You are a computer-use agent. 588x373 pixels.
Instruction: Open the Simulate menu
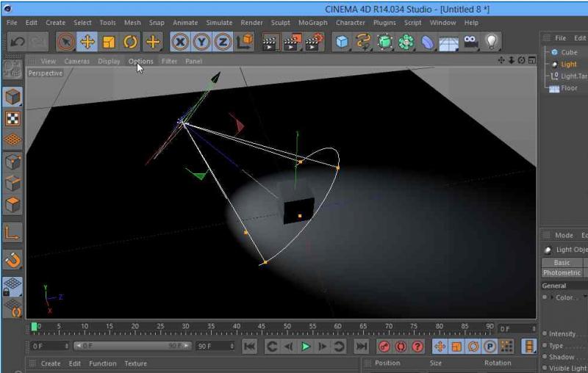[219, 23]
